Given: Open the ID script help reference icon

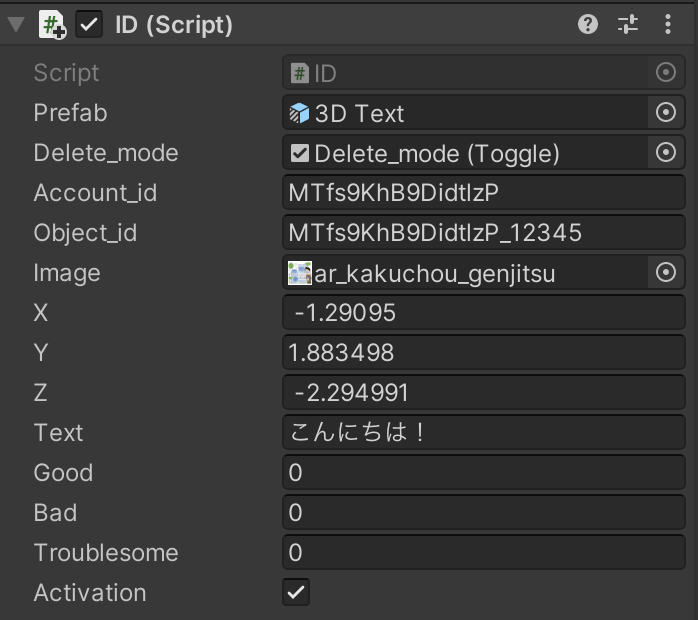Looking at the screenshot, I should (x=588, y=25).
